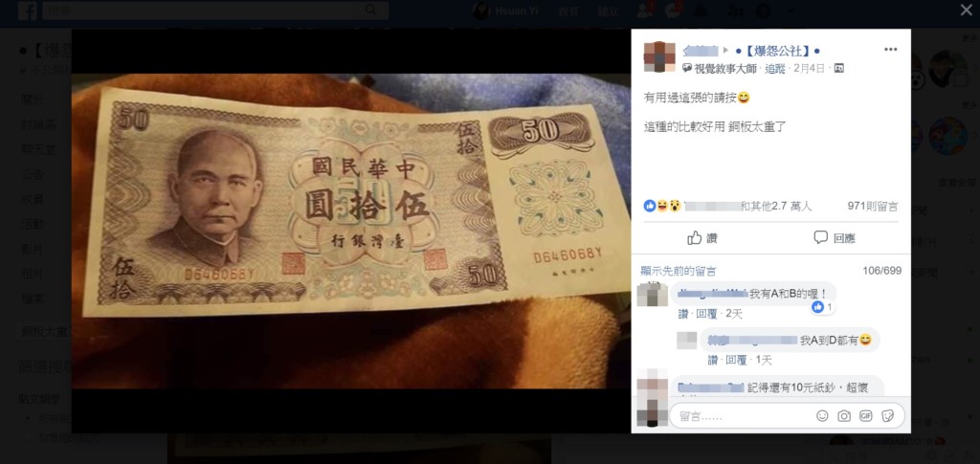Insert a GIF in the comment
The height and width of the screenshot is (464, 980).
point(865,416)
